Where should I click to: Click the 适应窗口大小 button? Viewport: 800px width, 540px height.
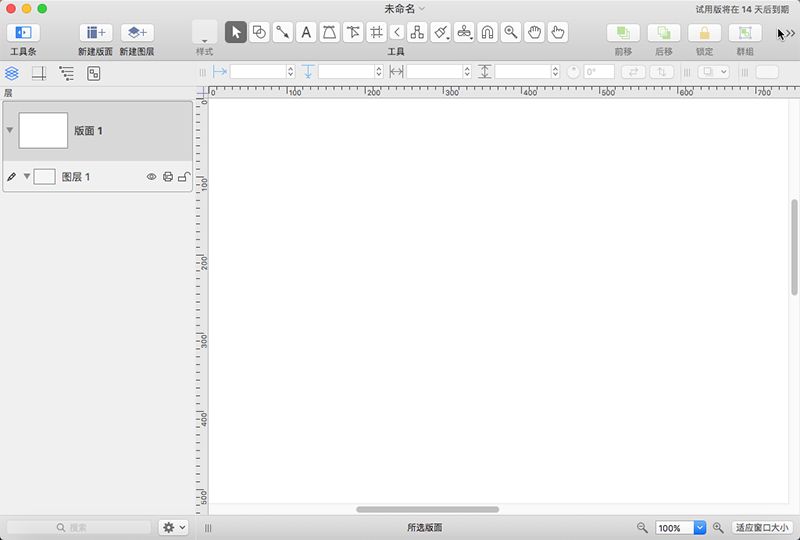pos(762,528)
